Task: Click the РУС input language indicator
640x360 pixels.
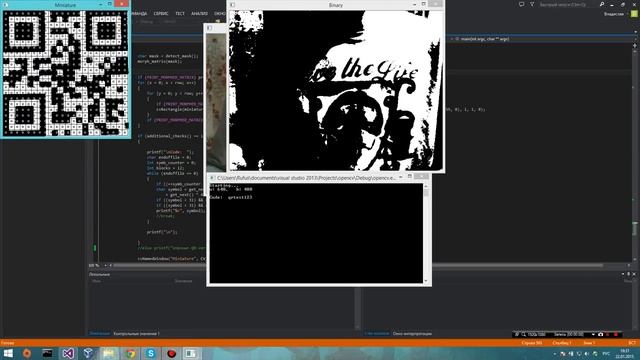Action: click(606, 353)
